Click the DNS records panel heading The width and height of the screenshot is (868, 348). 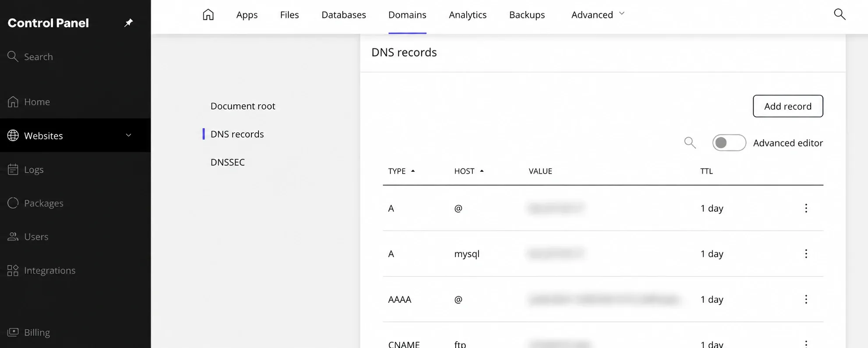click(404, 52)
